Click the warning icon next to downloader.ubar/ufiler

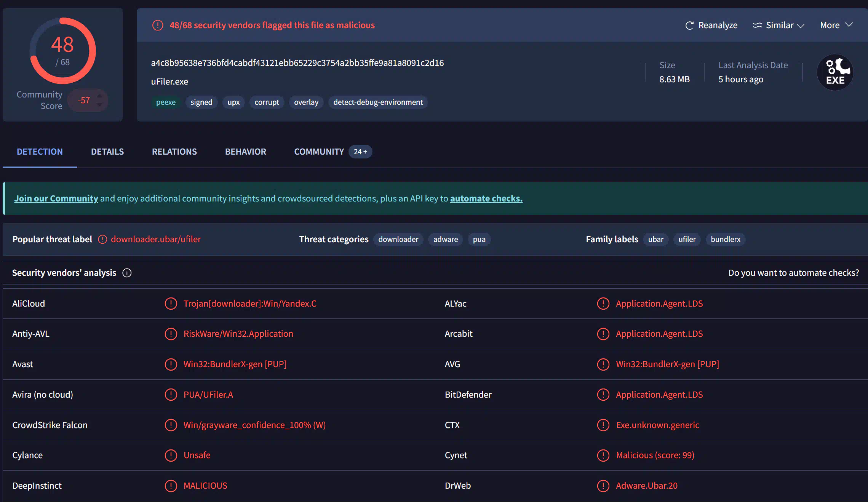[x=102, y=239]
